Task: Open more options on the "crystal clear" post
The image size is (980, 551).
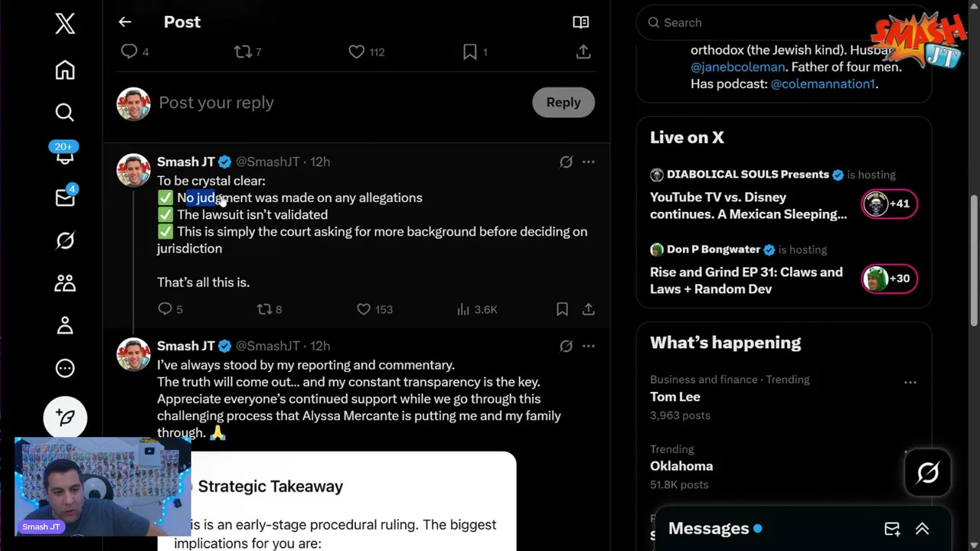Action: (588, 162)
